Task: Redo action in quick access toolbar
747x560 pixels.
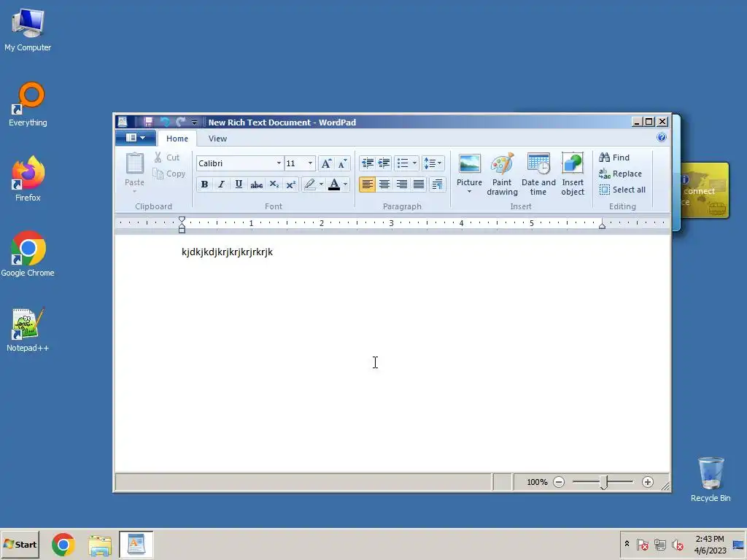Action: tap(180, 122)
